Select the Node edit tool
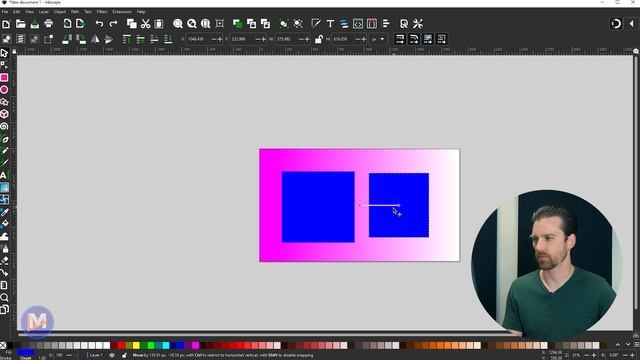 4,65
